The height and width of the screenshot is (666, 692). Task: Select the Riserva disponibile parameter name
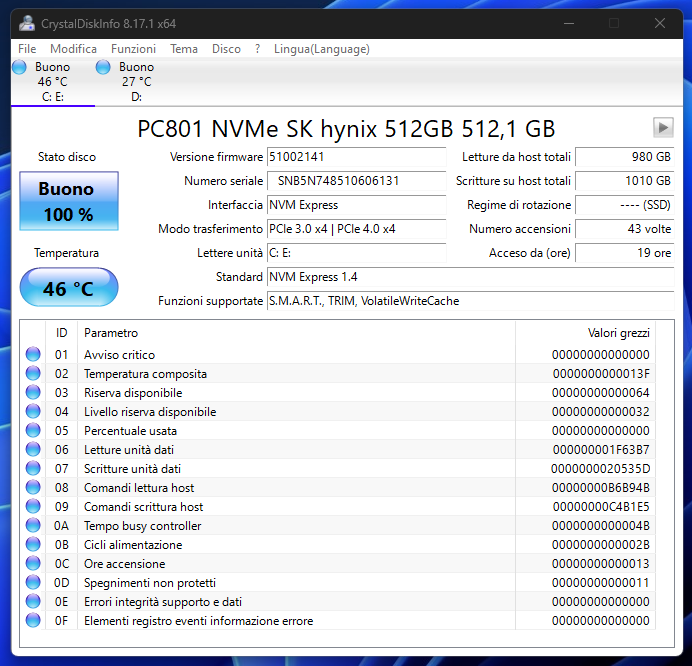[133, 393]
